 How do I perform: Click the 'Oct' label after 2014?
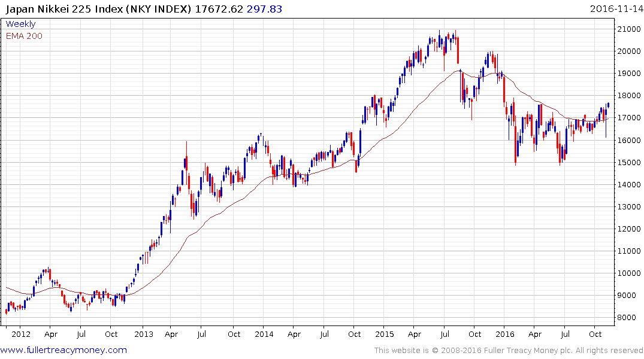click(355, 334)
